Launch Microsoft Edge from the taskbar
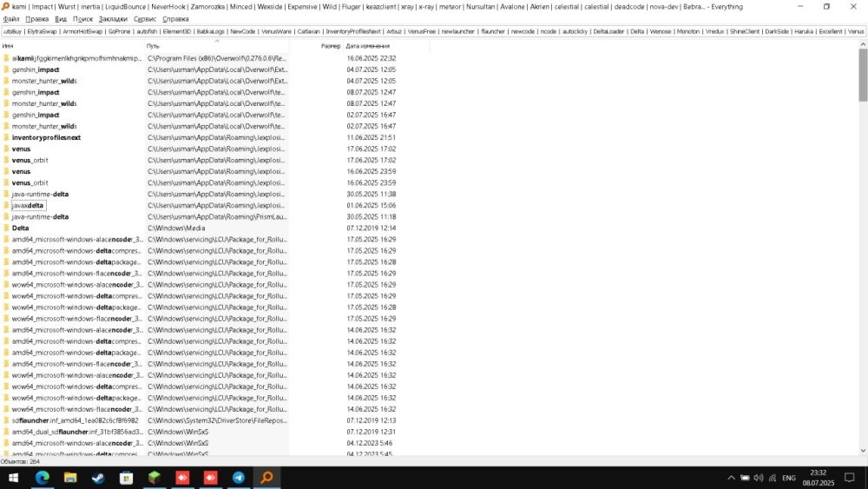Screen dimensions: 868x489 pos(42,478)
